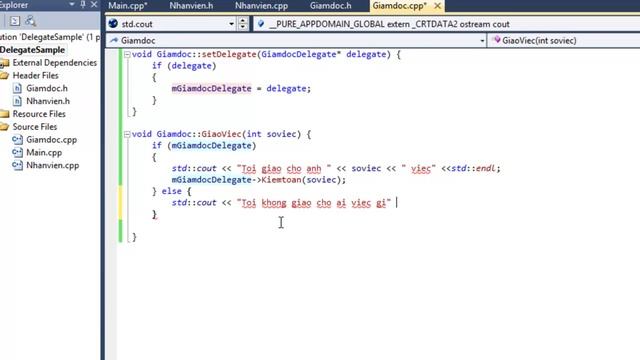Viewport: 640px width, 360px height.
Task: Open Giamdoc.cpp in Solution Explorer
Action: coord(51,140)
